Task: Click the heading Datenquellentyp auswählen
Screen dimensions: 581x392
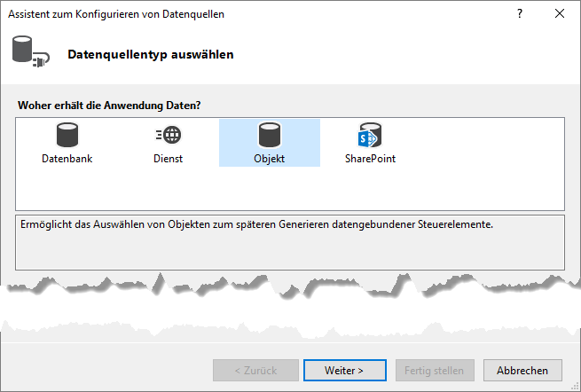Action: coord(151,54)
